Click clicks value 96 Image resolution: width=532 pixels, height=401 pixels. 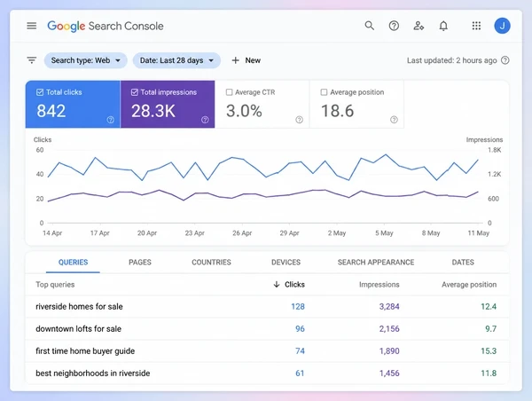coord(300,328)
